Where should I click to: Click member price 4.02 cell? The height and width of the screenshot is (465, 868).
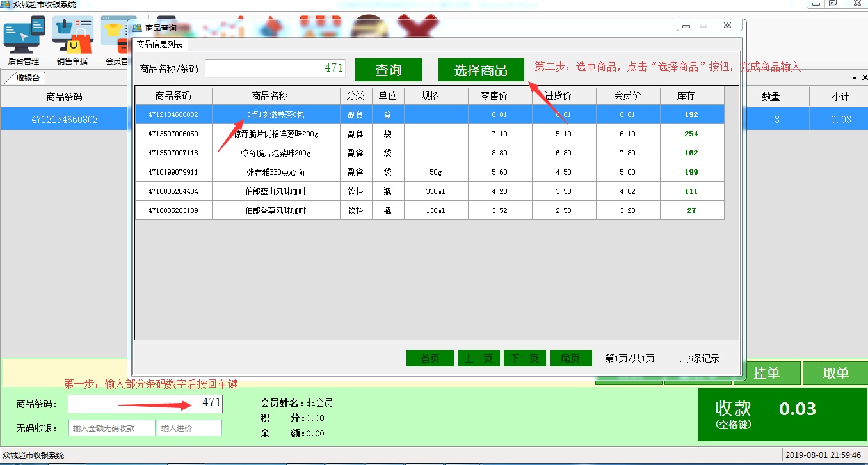click(x=627, y=191)
